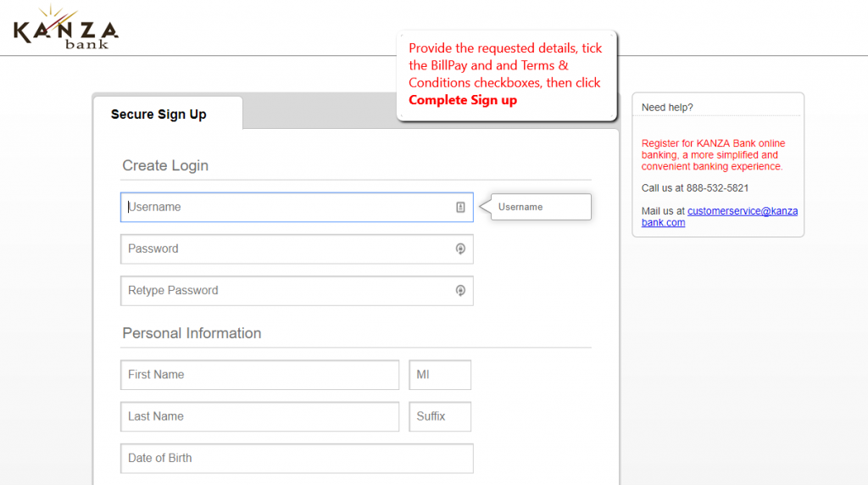Click the Username tooltip bubble
The image size is (868, 485).
coord(540,207)
